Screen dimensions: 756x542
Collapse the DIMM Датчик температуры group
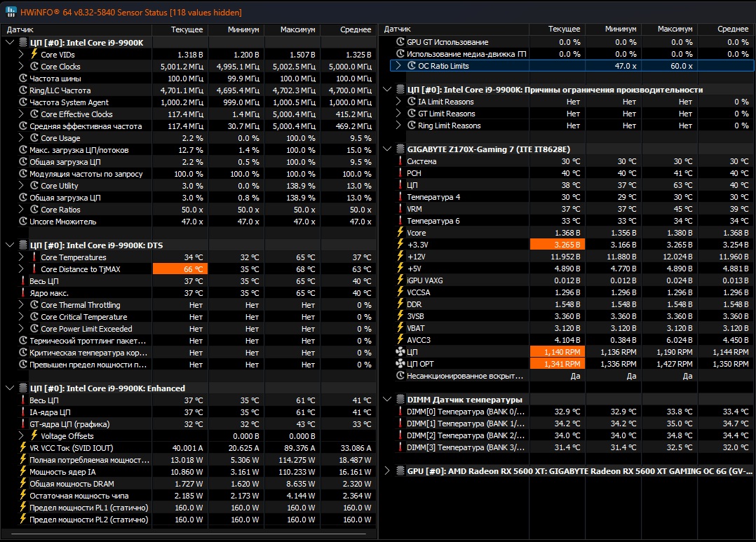coord(387,399)
